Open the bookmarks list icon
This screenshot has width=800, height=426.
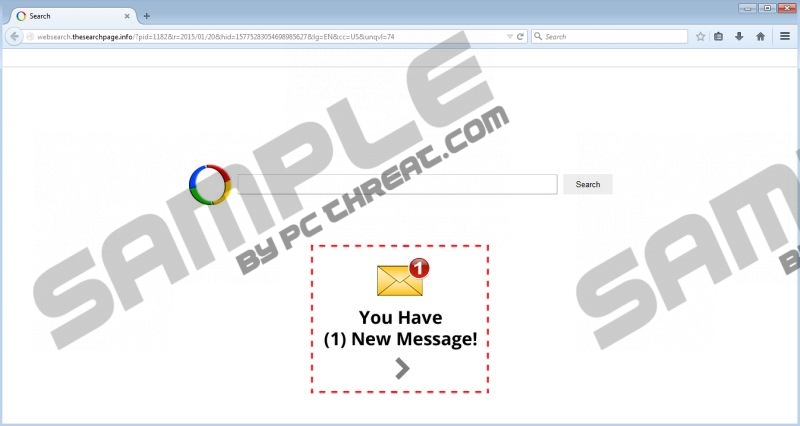[719, 36]
